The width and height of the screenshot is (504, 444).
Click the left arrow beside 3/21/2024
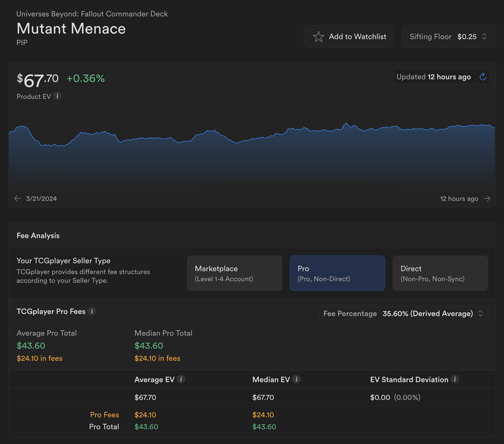coord(18,199)
